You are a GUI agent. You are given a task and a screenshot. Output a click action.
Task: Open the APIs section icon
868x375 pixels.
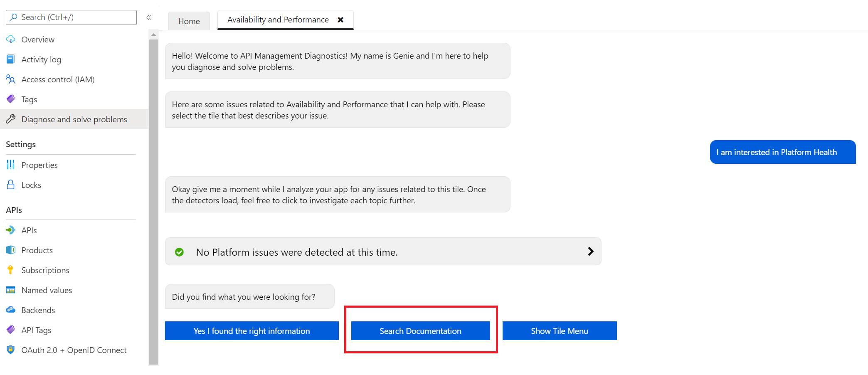point(10,230)
